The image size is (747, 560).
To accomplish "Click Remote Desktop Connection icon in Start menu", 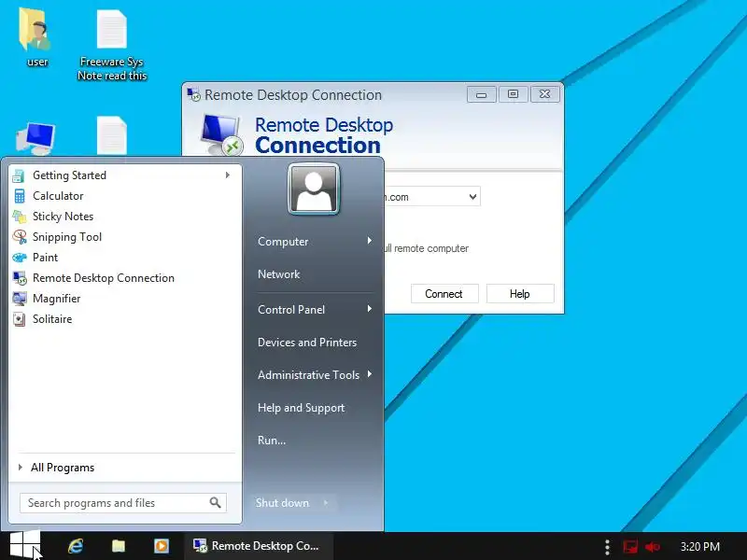I will 20,278.
